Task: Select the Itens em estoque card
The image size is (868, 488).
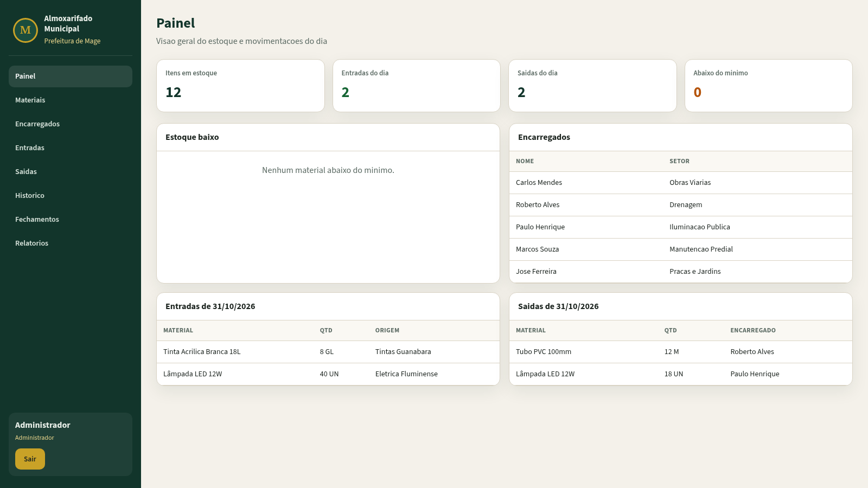Action: click(x=240, y=86)
